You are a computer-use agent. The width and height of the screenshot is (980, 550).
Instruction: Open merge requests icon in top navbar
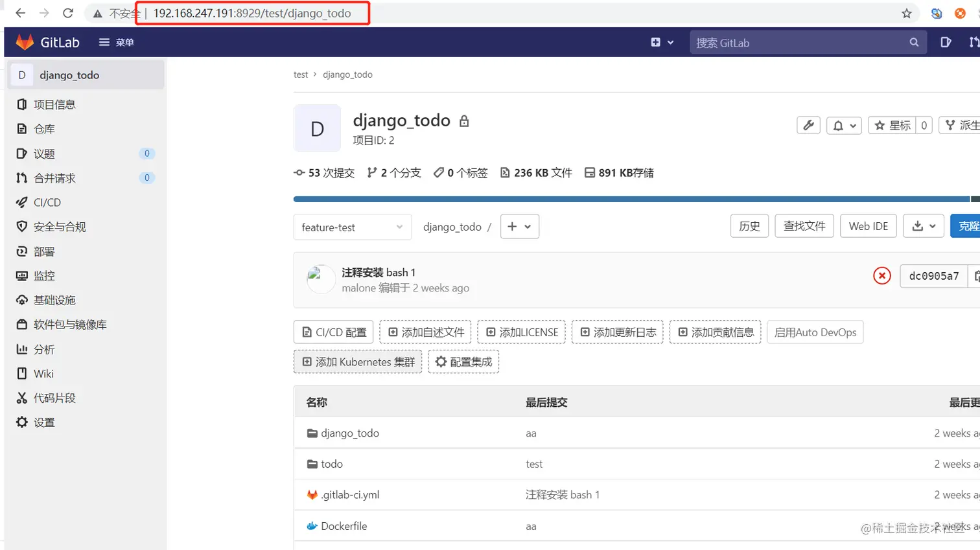[974, 42]
